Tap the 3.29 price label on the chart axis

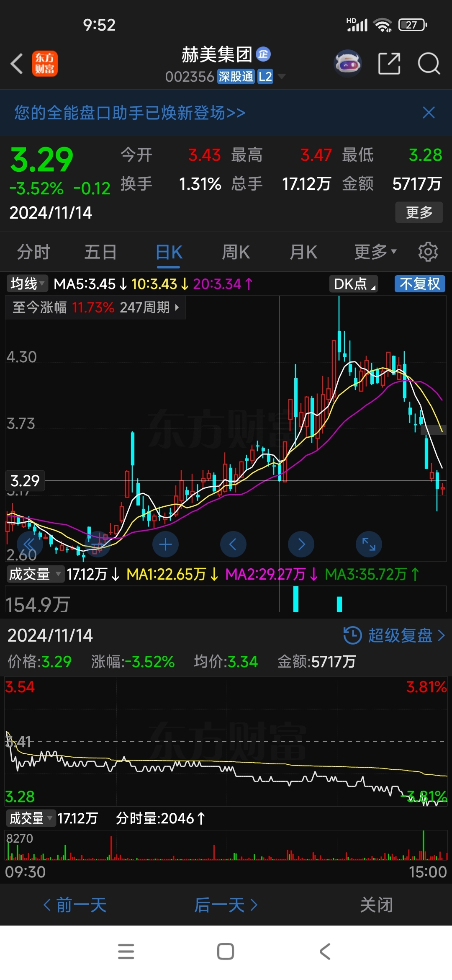(x=25, y=481)
